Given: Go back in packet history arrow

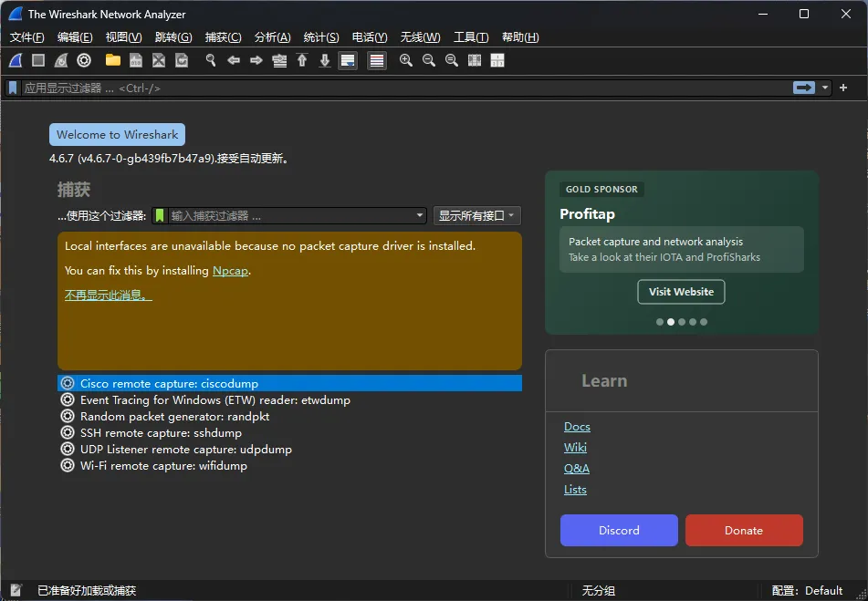Looking at the screenshot, I should (234, 60).
